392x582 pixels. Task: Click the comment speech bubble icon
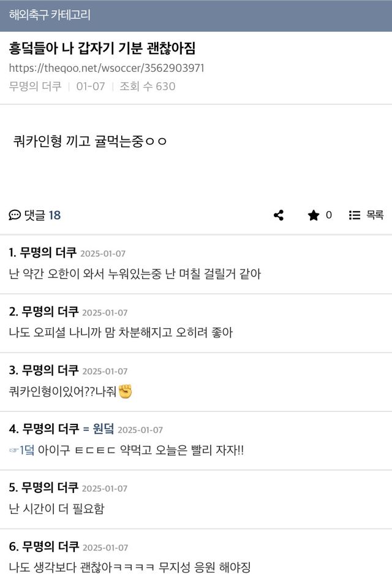(x=15, y=215)
